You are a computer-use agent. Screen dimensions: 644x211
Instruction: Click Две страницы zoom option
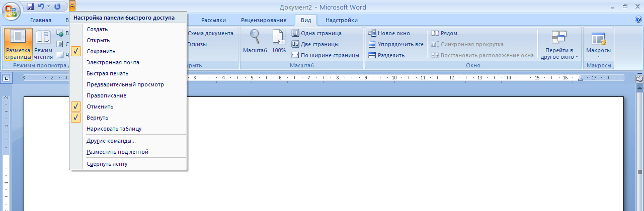point(315,44)
